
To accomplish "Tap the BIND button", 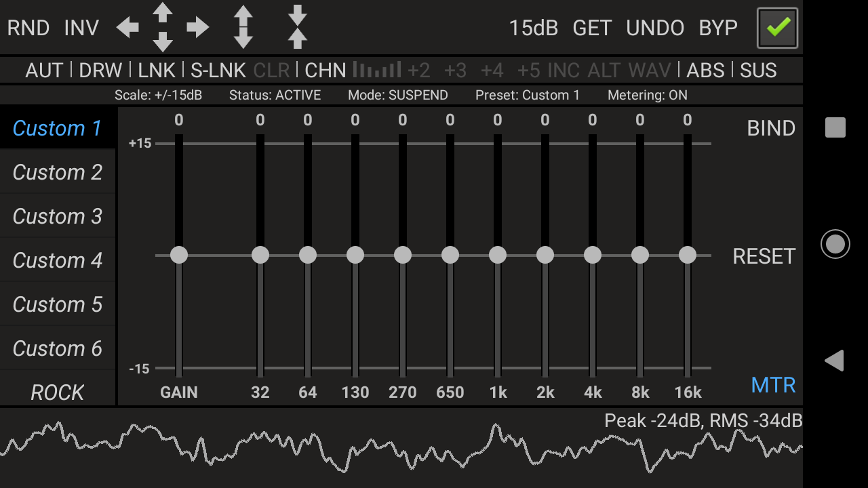I will (x=771, y=129).
